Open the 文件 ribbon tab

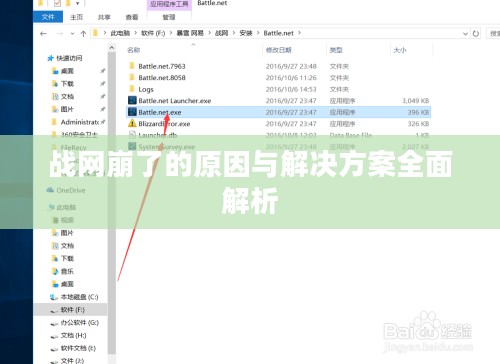point(48,17)
